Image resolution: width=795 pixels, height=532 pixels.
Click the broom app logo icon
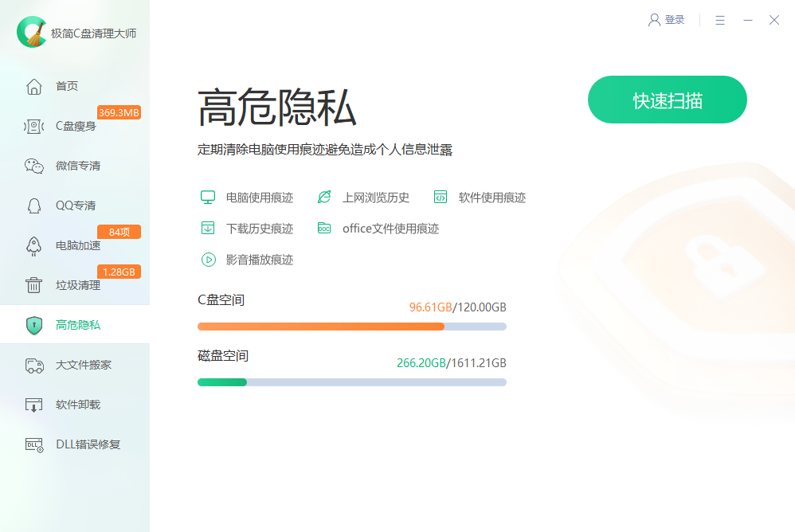[32, 33]
